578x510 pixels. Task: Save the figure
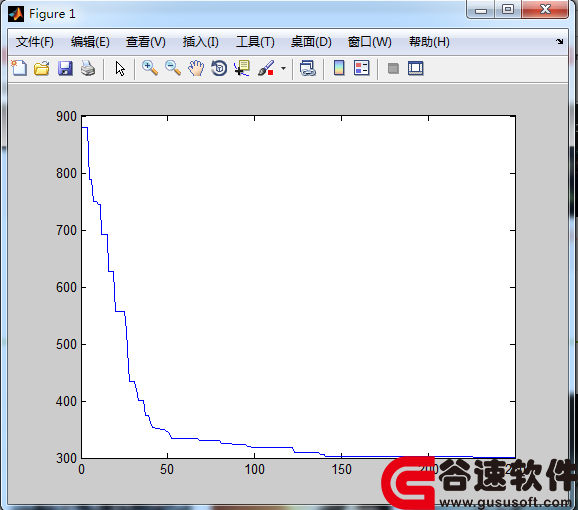[x=65, y=68]
